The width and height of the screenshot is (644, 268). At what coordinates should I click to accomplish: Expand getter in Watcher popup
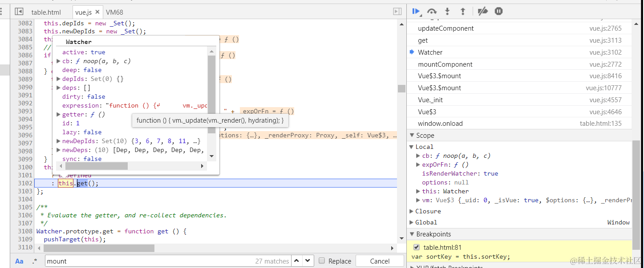click(x=58, y=114)
